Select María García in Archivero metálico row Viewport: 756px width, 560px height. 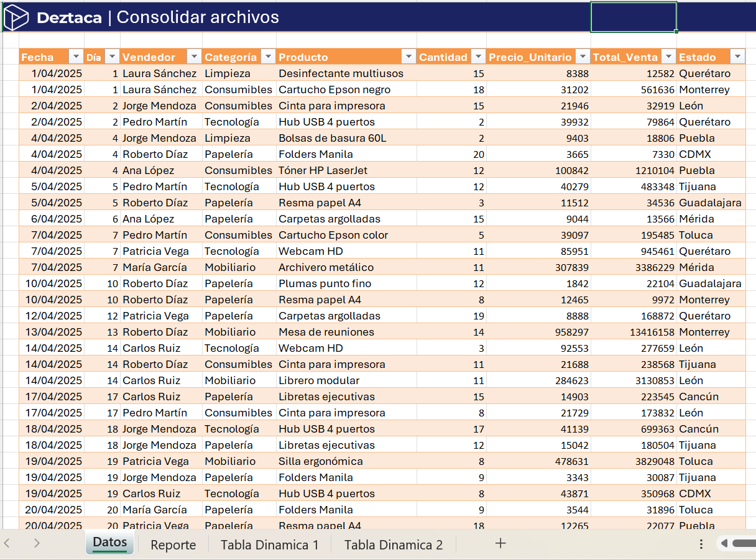[161, 267]
